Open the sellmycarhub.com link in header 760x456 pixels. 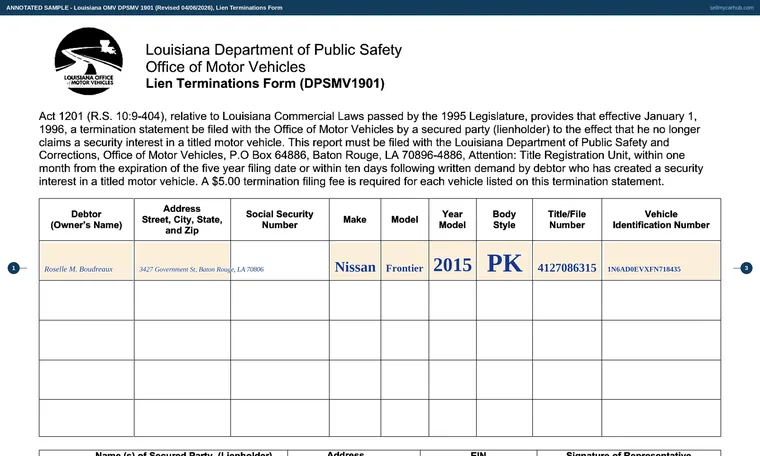[731, 8]
